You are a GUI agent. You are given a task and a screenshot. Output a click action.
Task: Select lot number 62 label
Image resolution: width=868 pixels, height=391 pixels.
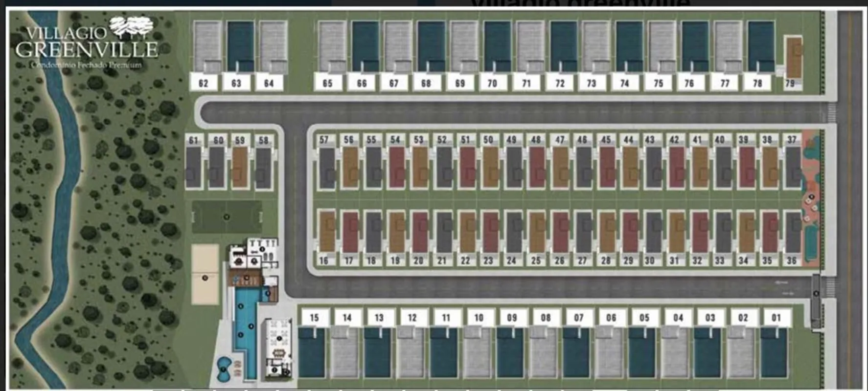pos(203,83)
